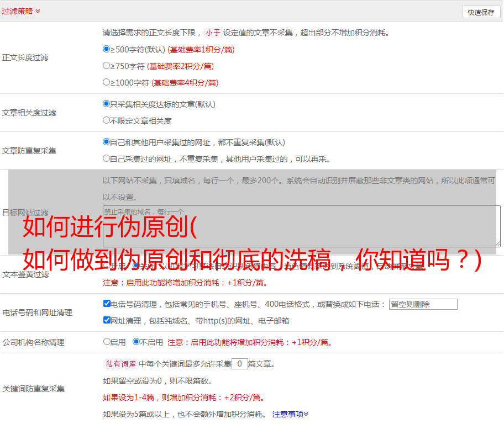Grab the textarea resize handle corner
Screen dimensions: 504x424
(x=497, y=244)
